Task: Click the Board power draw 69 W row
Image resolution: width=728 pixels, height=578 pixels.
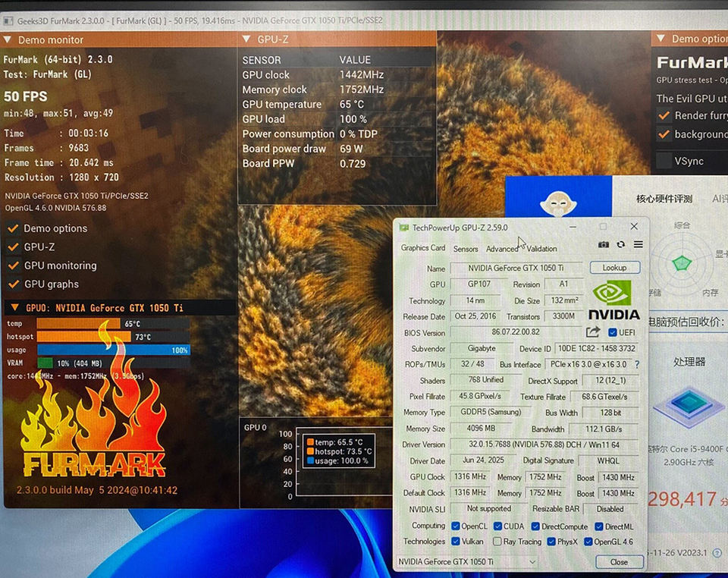Action: (x=337, y=149)
